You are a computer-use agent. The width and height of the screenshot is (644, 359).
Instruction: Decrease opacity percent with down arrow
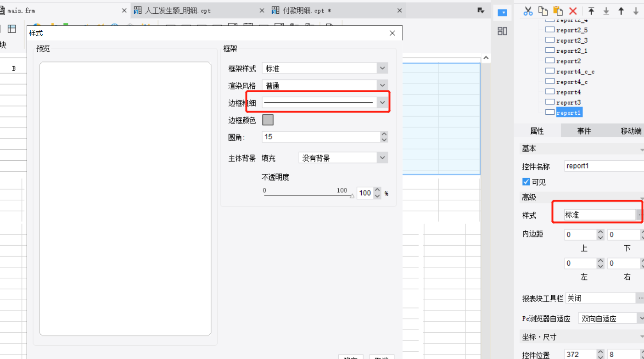point(377,196)
